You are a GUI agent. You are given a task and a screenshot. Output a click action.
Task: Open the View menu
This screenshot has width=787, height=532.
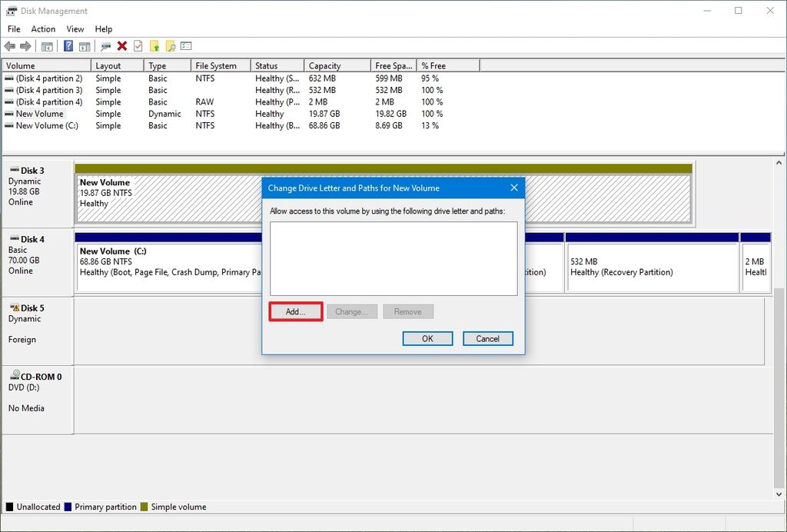coord(75,28)
